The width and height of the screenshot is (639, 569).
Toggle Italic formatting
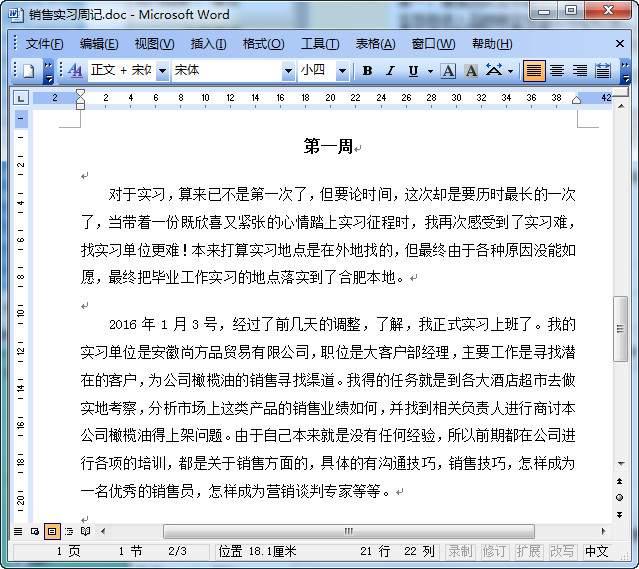pos(390,71)
